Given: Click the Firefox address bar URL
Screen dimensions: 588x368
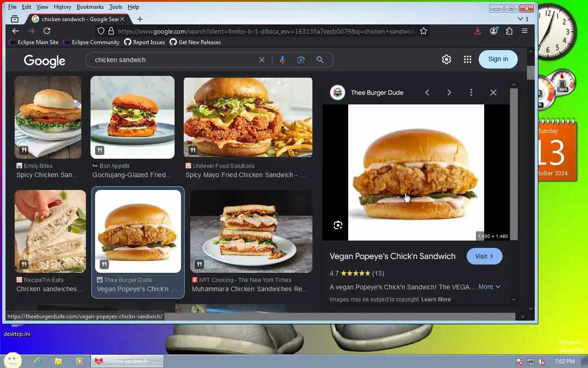Looking at the screenshot, I should (266, 31).
